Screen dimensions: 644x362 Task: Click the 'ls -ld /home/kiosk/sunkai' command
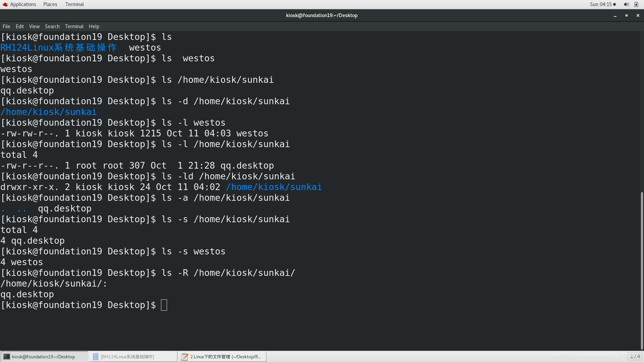click(228, 176)
